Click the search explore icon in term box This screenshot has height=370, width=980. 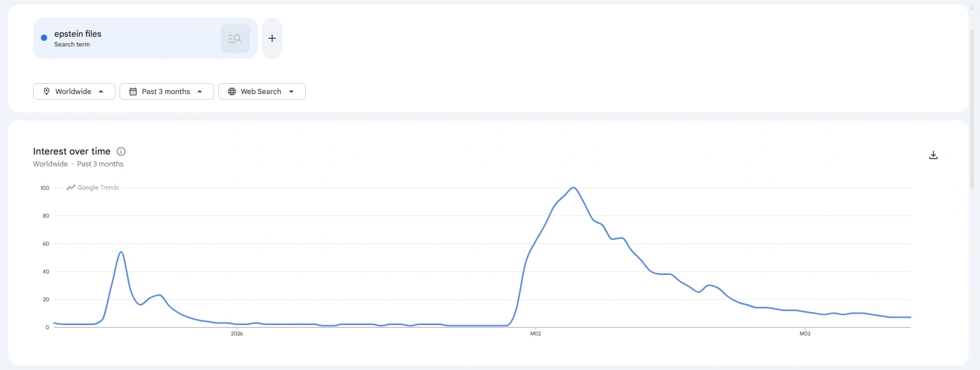235,38
